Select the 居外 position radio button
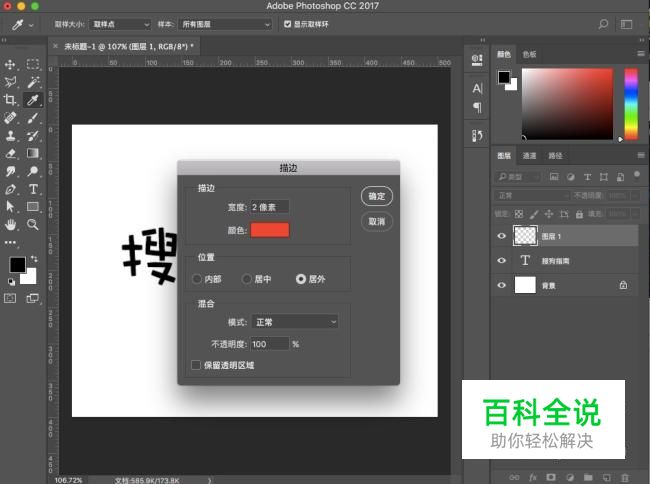The image size is (650, 484). [301, 279]
